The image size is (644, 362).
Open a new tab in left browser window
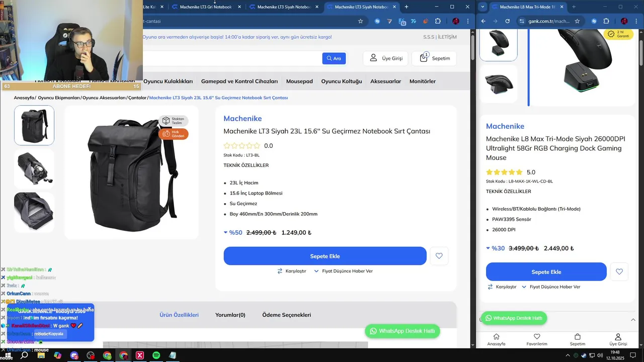point(407,7)
